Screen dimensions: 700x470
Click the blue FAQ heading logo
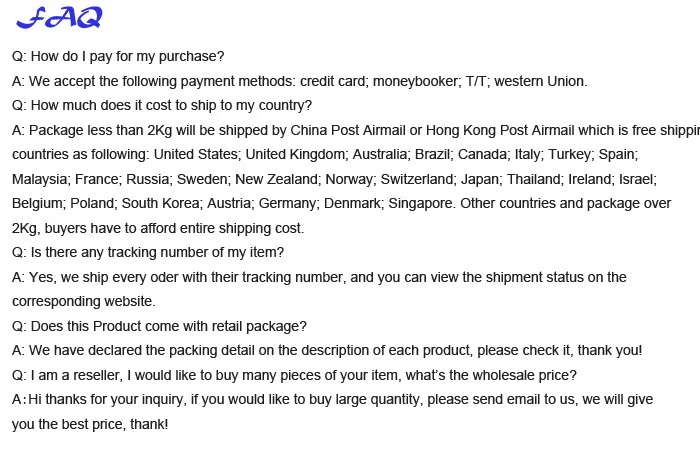point(59,18)
